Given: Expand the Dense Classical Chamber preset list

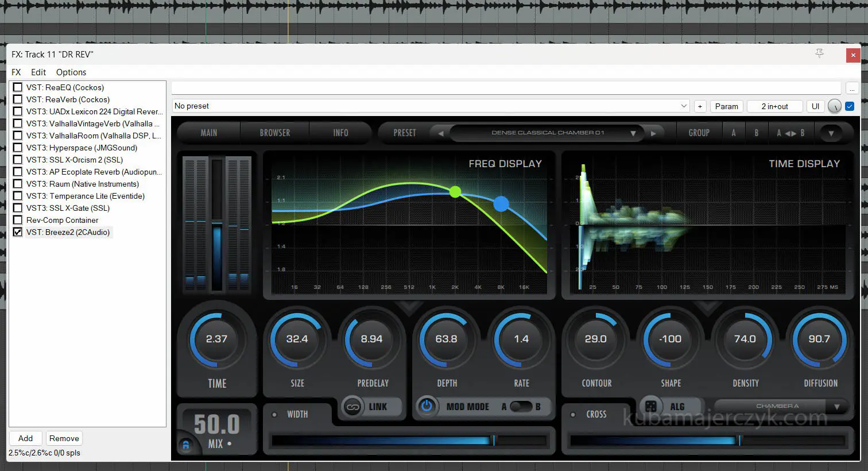Looking at the screenshot, I should click(x=633, y=133).
